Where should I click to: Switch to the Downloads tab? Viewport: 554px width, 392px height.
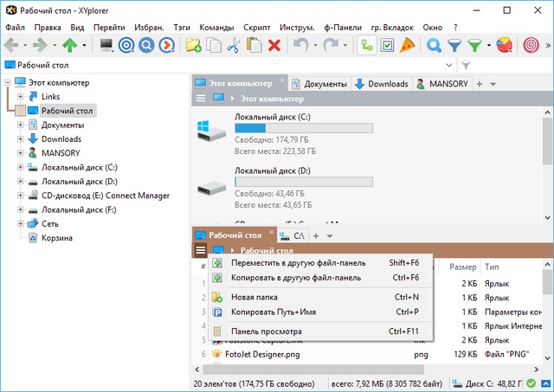click(x=381, y=84)
